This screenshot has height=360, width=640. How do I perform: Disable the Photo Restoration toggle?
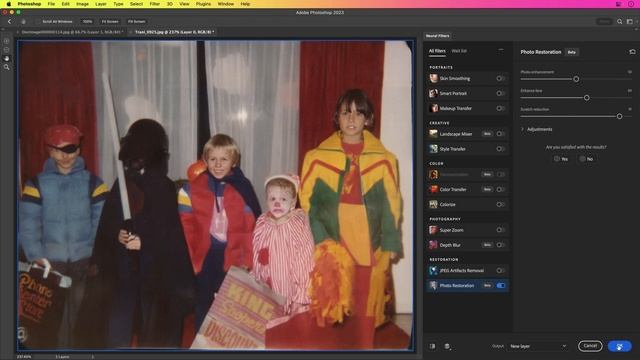tap(501, 285)
